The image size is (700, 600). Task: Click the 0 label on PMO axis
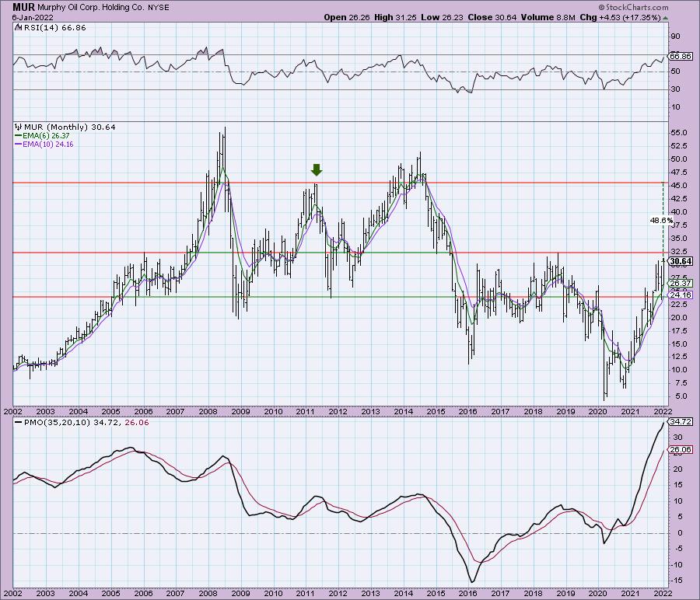click(681, 532)
